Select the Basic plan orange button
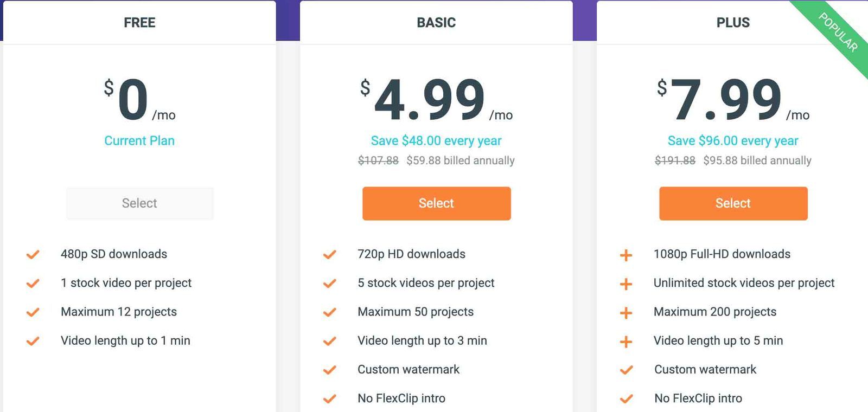Viewport: 868px width, 412px height. pyautogui.click(x=437, y=203)
